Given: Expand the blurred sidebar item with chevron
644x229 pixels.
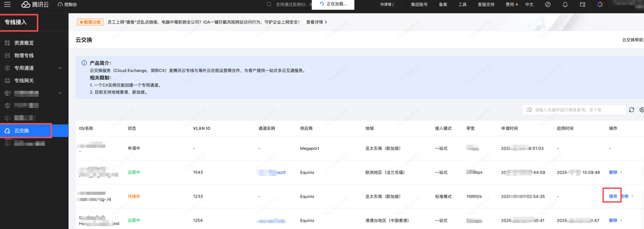Looking at the screenshot, I should pos(60,93).
